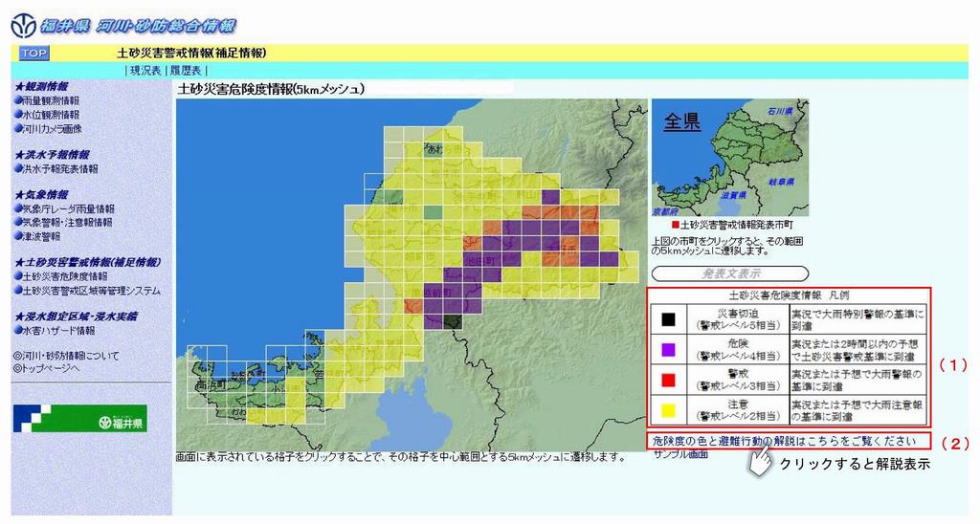Open 河川カメラ画像 link
980x524 pixels.
pos(52,129)
